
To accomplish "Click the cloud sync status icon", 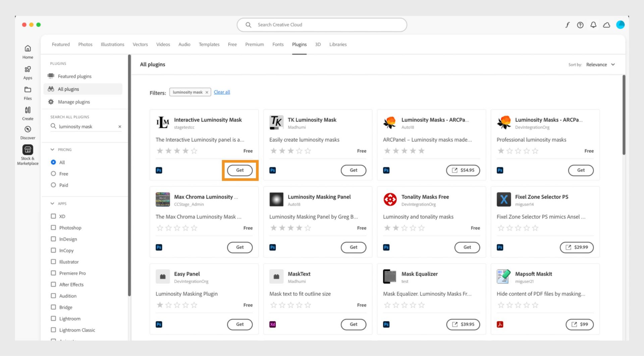I will (606, 25).
